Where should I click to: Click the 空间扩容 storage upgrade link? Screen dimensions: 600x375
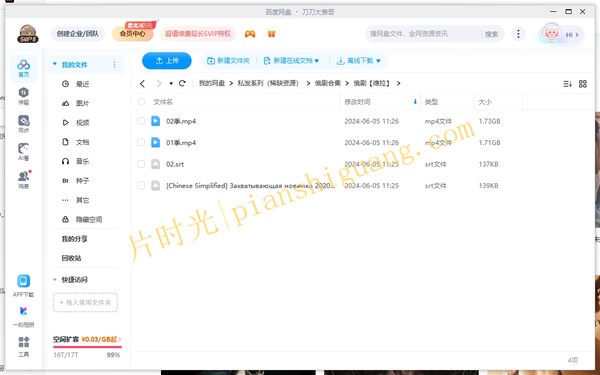click(87, 339)
